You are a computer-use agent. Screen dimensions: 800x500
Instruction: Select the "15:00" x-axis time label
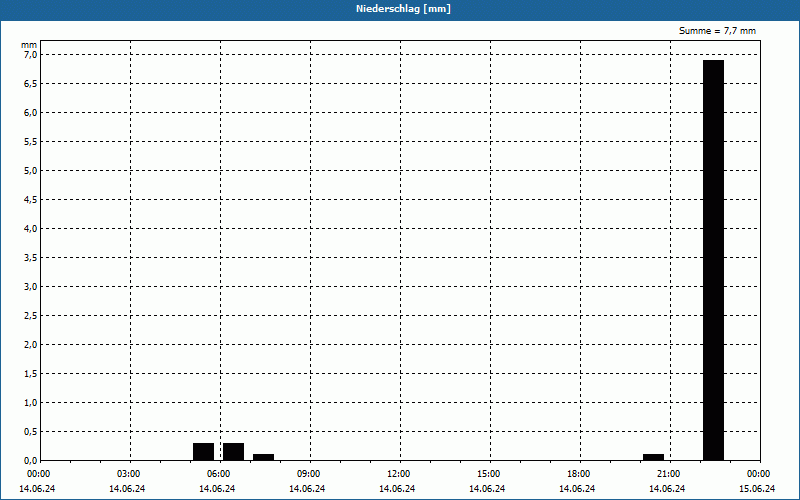click(x=489, y=474)
